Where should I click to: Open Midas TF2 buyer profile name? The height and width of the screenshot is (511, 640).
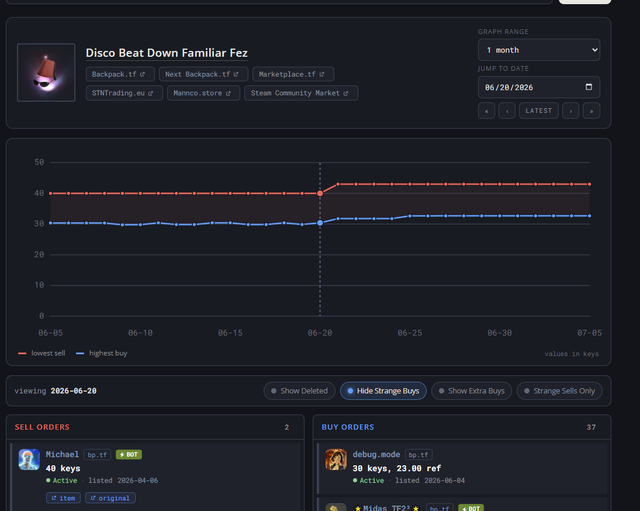point(387,508)
